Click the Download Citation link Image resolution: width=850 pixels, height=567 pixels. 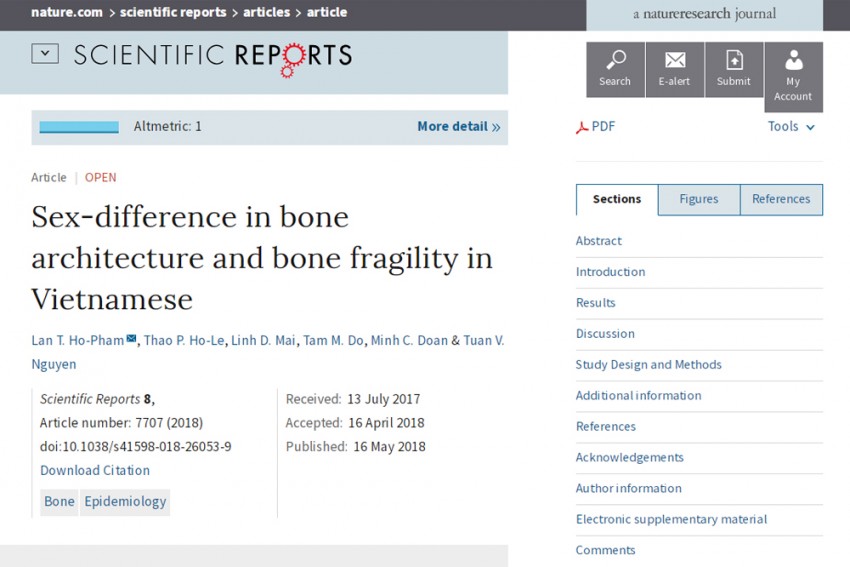tap(95, 471)
